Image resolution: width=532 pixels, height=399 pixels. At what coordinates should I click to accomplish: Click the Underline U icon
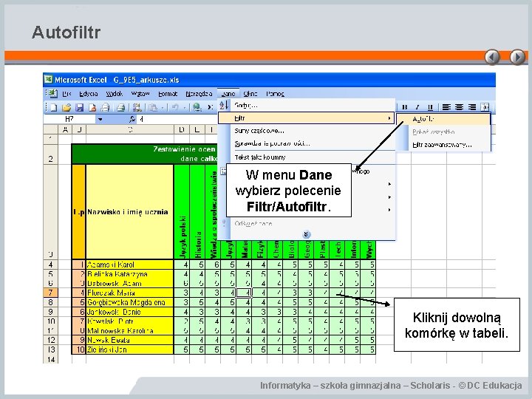pyautogui.click(x=430, y=107)
